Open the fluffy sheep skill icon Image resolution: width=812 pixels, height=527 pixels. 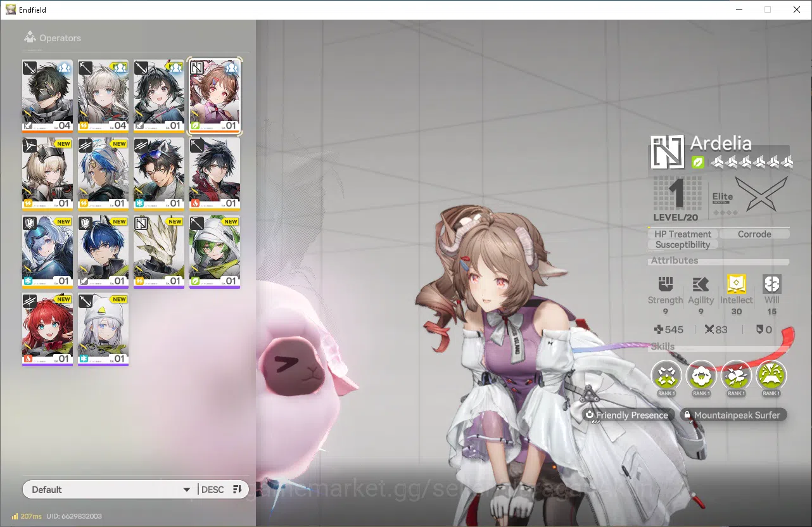[701, 376]
